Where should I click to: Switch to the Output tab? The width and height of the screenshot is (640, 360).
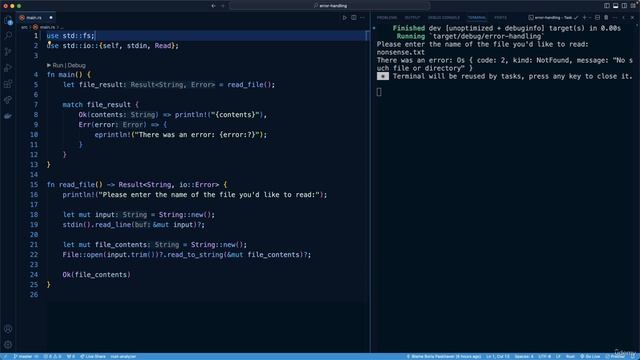pyautogui.click(x=412, y=18)
